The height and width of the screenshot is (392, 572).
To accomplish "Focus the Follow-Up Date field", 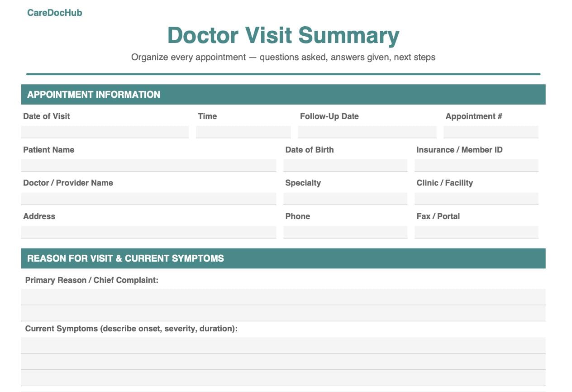I will (367, 132).
